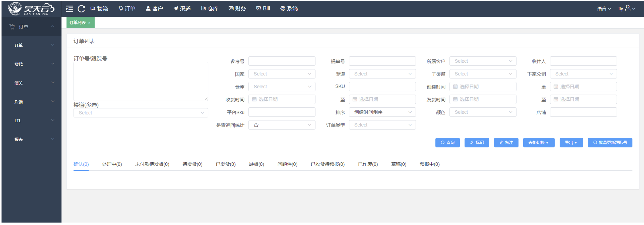Screen dimensions: 644x225
Task: Open the 排序 sort order dropdown
Action: point(382,112)
